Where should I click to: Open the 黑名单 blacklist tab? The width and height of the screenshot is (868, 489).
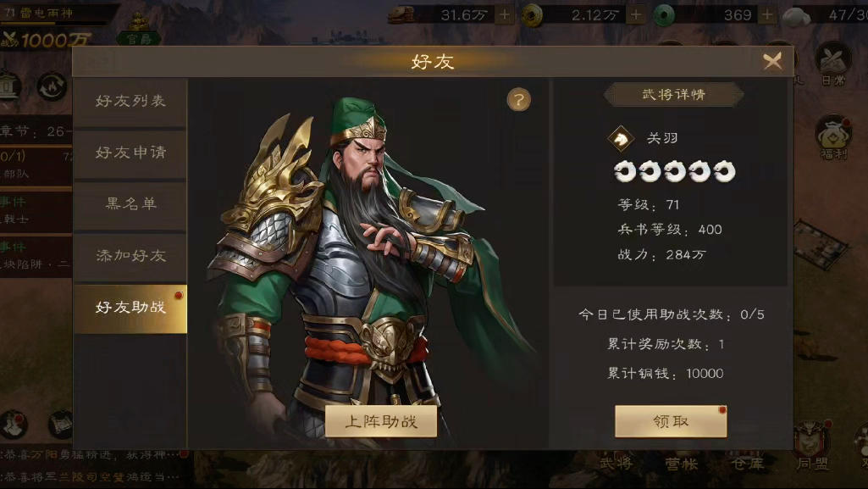pos(130,203)
